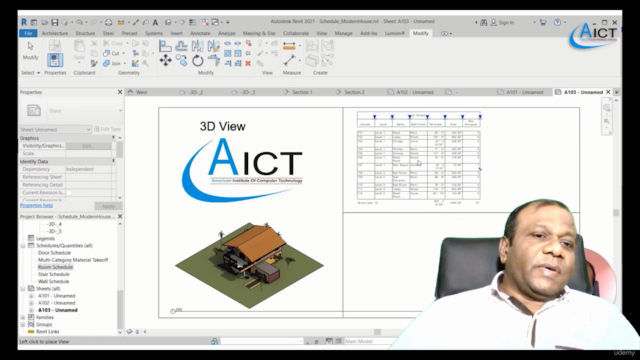
Task: Click the drawing area horizontal scrollbar thumb
Action: [x=378, y=332]
